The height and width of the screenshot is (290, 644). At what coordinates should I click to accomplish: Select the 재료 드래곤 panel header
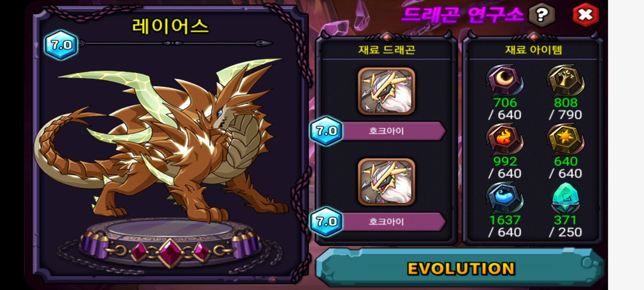(x=387, y=50)
